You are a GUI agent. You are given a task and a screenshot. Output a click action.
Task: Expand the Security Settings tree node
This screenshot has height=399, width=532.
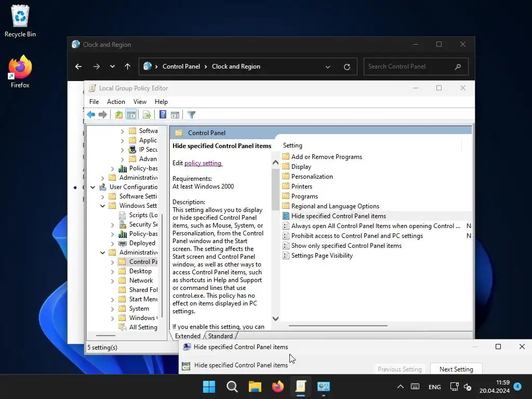[112, 224]
